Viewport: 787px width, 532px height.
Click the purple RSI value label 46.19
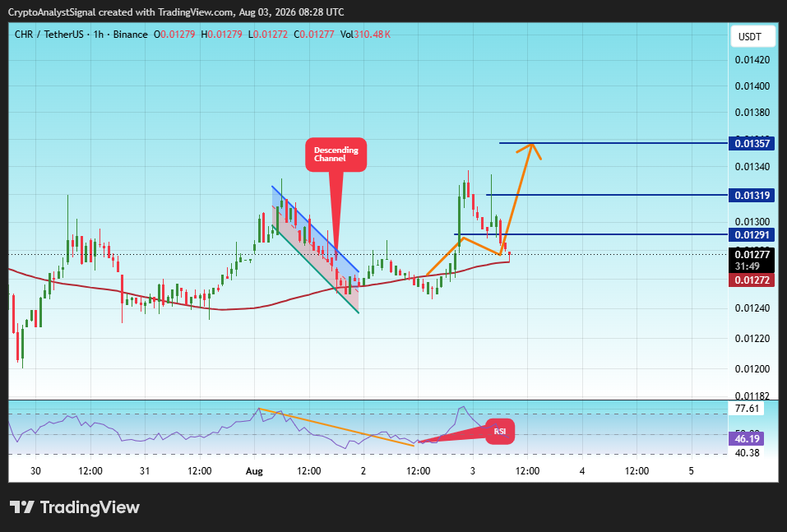pyautogui.click(x=747, y=438)
